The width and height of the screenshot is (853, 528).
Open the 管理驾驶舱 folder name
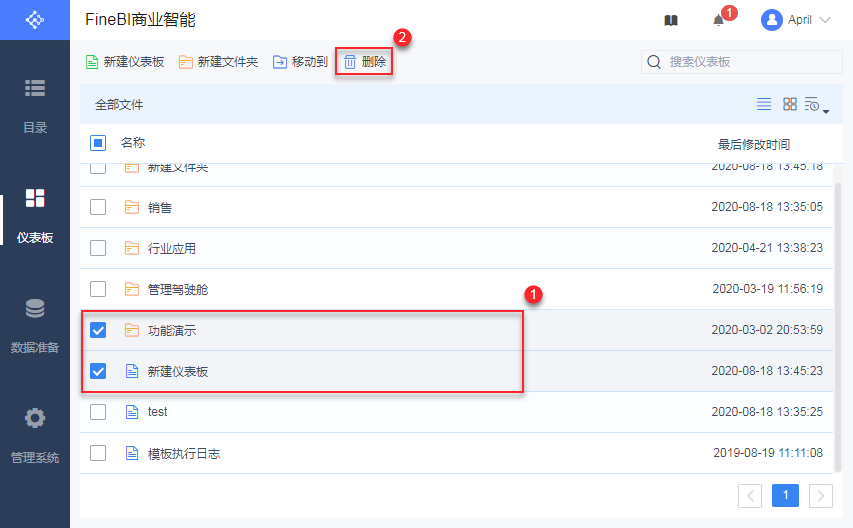[x=178, y=289]
